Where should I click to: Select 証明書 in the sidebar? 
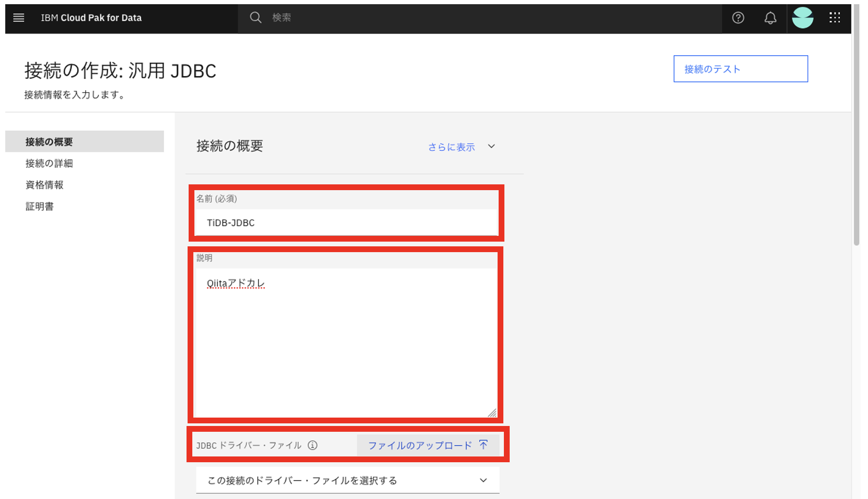pos(39,206)
